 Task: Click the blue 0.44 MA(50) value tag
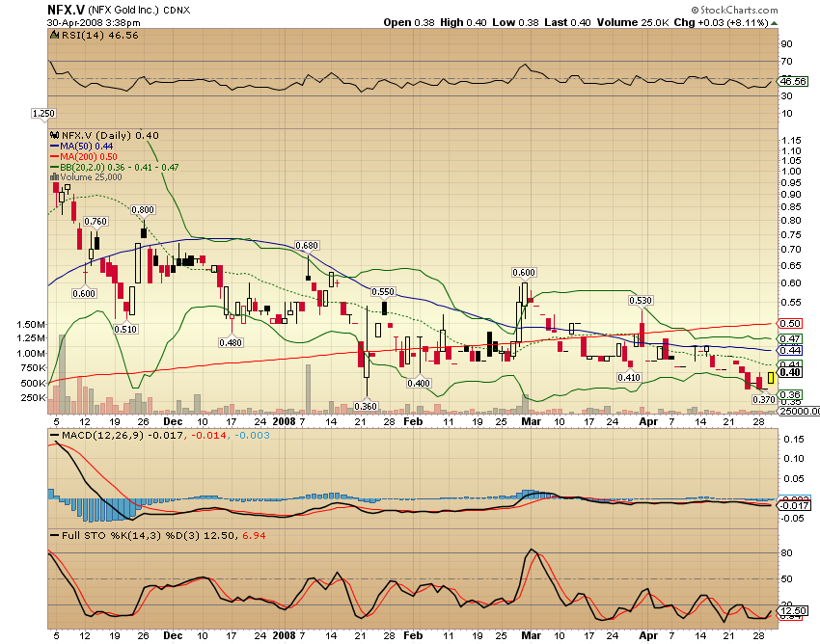[790, 350]
